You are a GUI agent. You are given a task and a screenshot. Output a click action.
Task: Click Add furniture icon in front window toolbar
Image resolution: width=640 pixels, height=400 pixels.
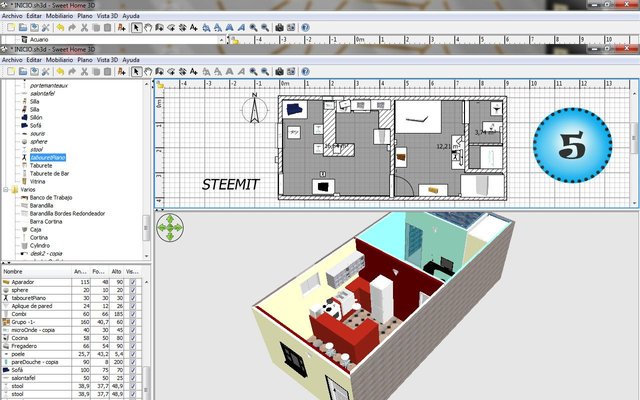(122, 71)
